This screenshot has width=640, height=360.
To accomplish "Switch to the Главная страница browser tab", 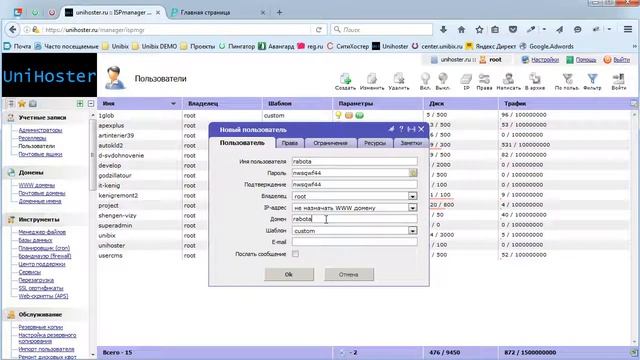I will point(205,13).
